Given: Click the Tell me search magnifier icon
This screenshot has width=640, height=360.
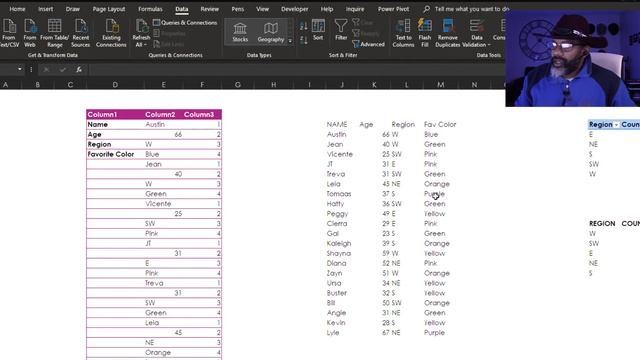Looking at the screenshot, I should (427, 9).
